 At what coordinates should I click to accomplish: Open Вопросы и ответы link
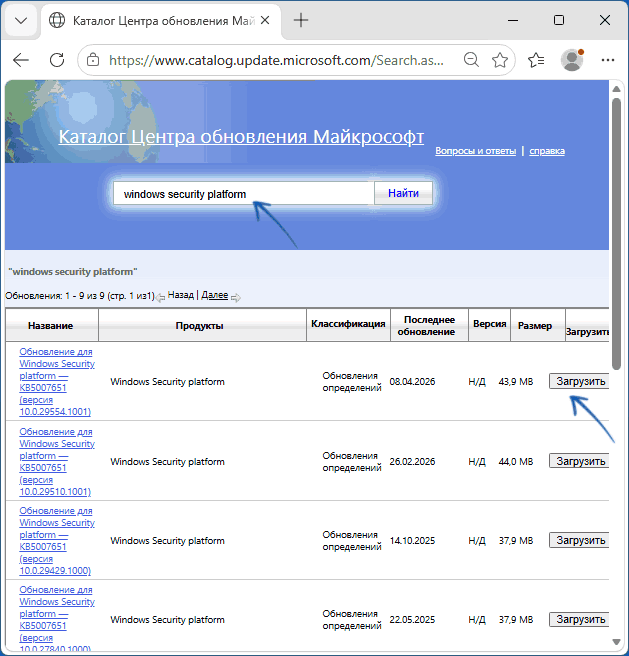coord(475,151)
